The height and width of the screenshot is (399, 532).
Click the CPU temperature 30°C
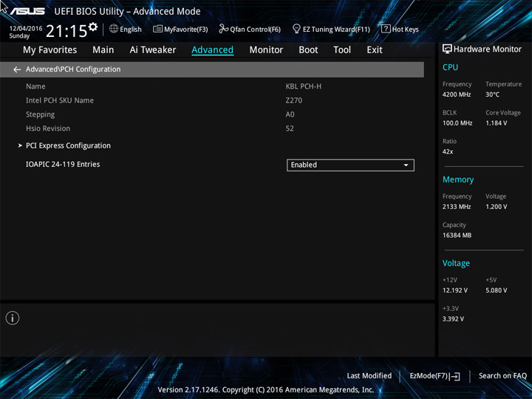pos(492,95)
